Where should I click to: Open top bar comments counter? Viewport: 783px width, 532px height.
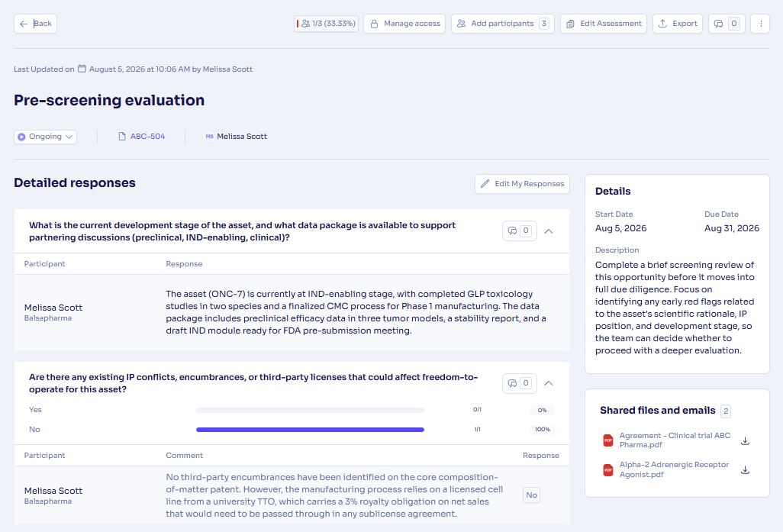(727, 24)
